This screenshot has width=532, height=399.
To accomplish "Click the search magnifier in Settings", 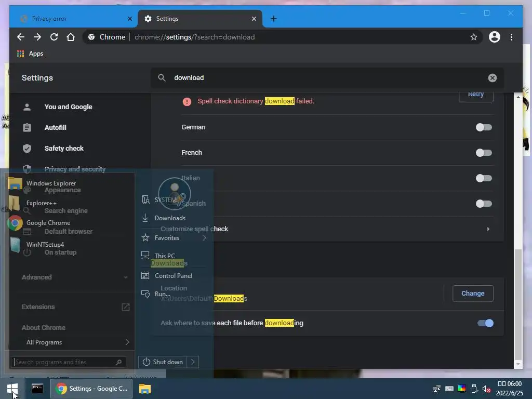I will (x=162, y=78).
